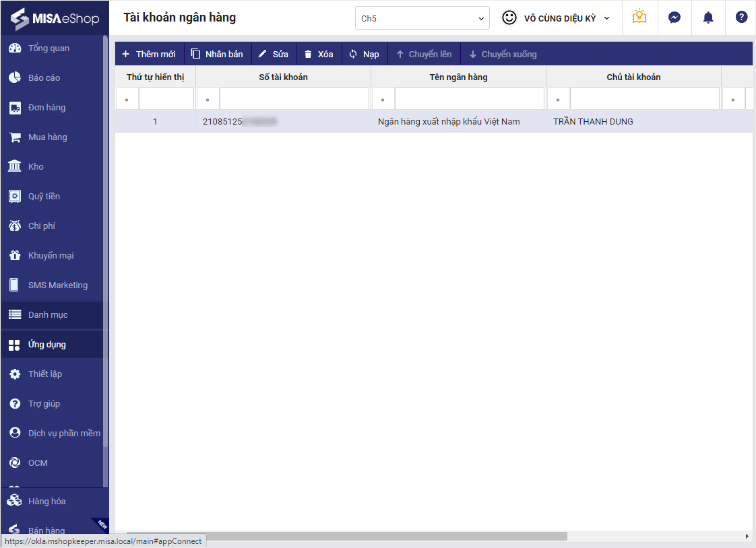Expand the VÔ CÙNG DIỆU KỲ user menu

[567, 18]
